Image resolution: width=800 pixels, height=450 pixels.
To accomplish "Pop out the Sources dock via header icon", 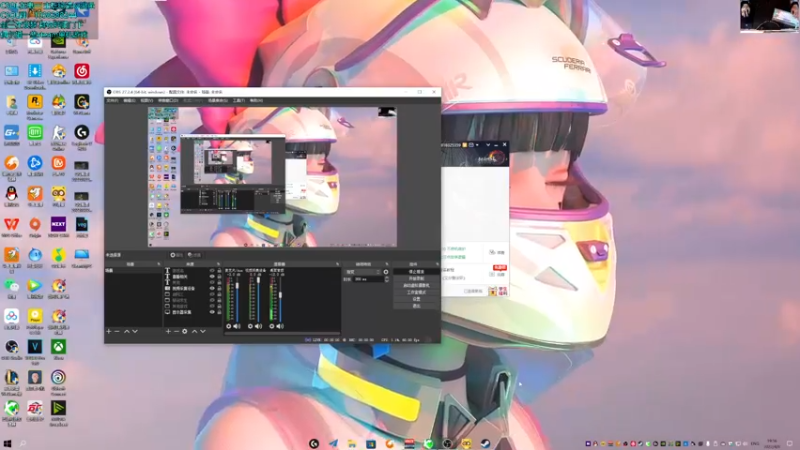I will click(x=218, y=264).
